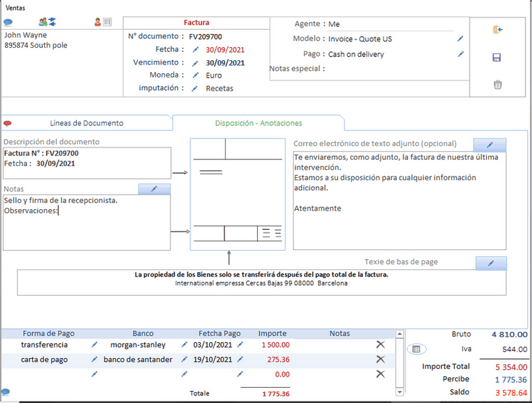Click inside the Notas text box
This screenshot has height=403, width=532.
click(x=87, y=222)
